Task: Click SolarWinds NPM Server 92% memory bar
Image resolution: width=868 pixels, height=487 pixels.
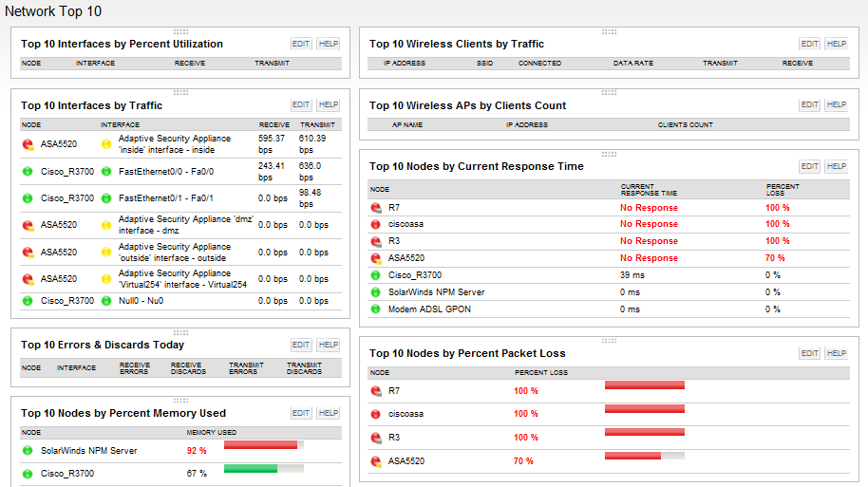Action: click(x=263, y=445)
